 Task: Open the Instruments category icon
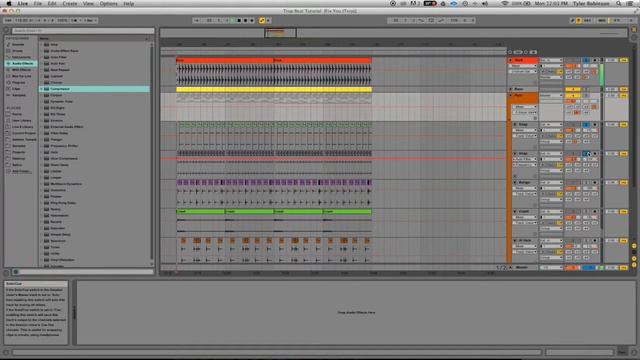click(8, 57)
